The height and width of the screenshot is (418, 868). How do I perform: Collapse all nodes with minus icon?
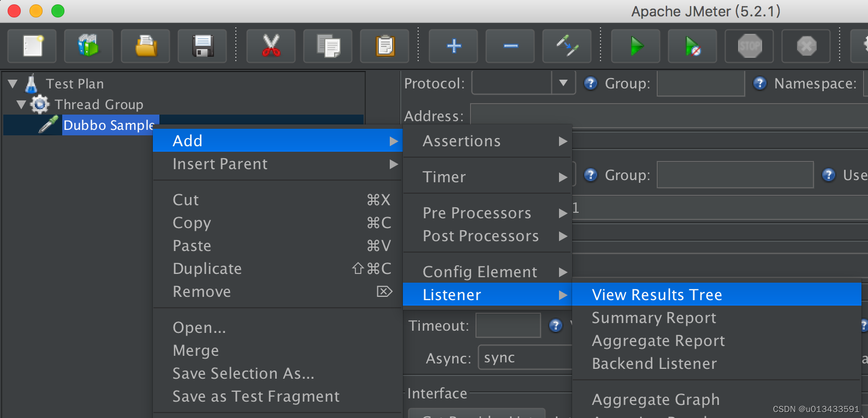click(510, 46)
